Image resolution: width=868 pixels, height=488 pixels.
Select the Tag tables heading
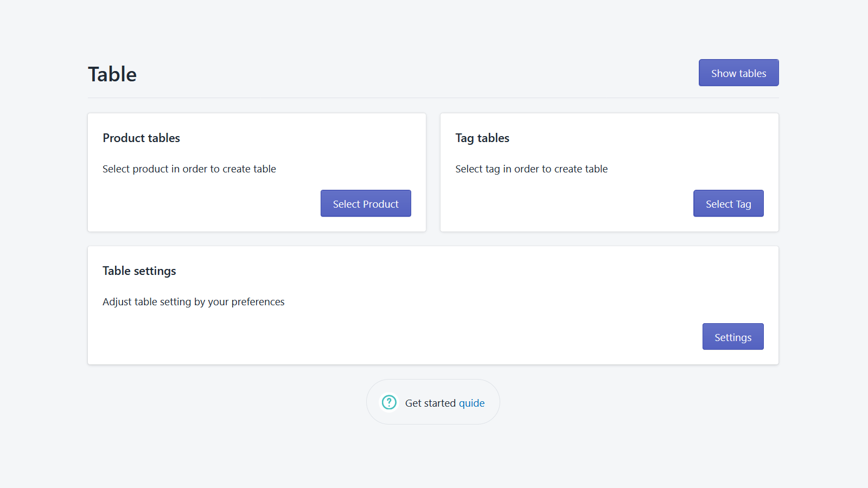click(482, 138)
